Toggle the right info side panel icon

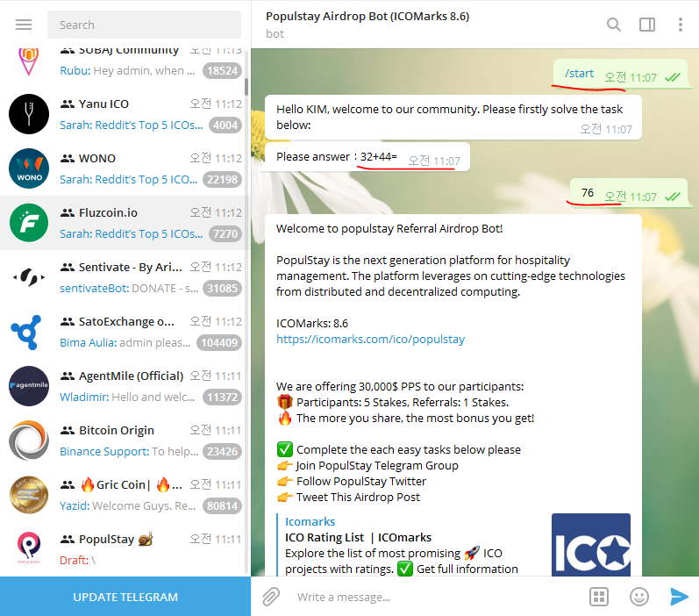[x=647, y=25]
